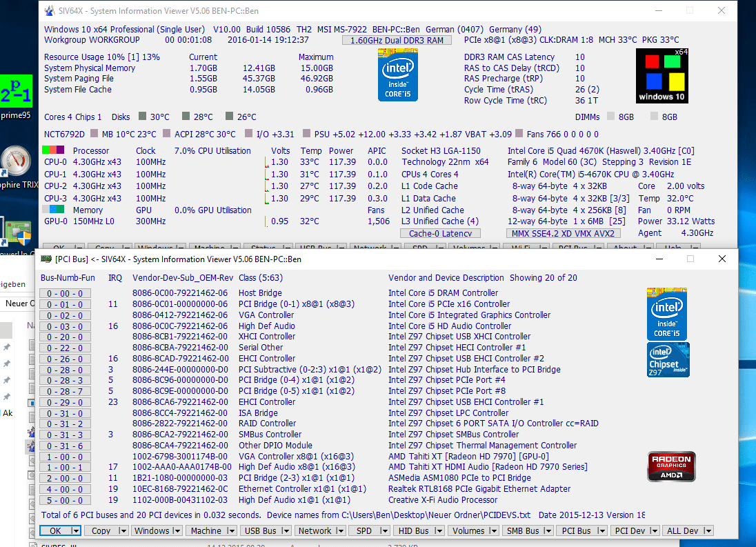Open the HID Bus dropdown arrow
Image resolution: width=756 pixels, height=547 pixels.
click(439, 530)
